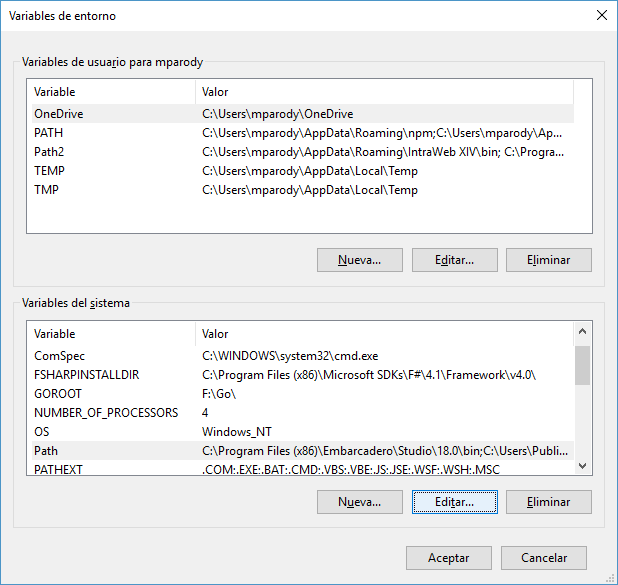Edit the selected system variable
The height and width of the screenshot is (585, 618).
click(455, 502)
